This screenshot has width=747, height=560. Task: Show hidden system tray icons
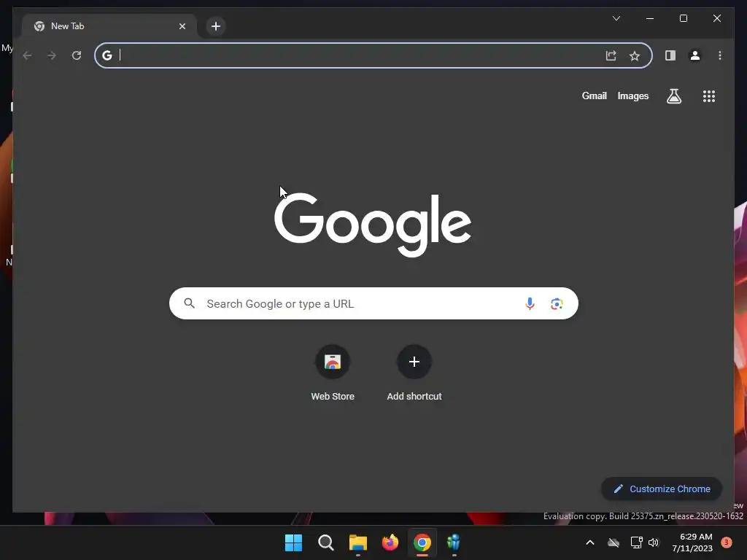tap(589, 542)
